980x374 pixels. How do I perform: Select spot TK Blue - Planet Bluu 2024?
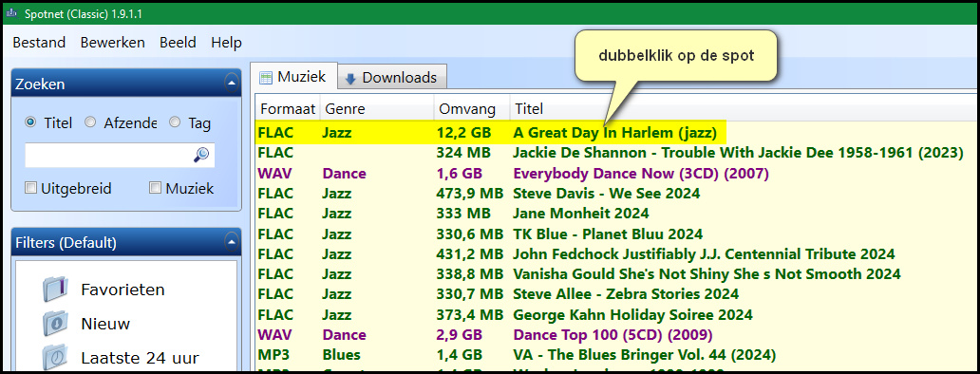(x=608, y=234)
